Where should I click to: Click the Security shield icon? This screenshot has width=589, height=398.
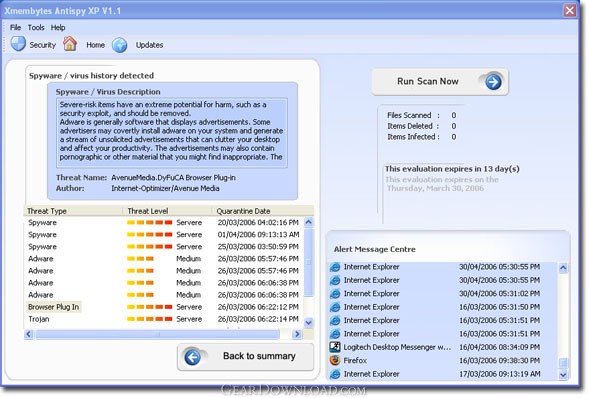(18, 44)
